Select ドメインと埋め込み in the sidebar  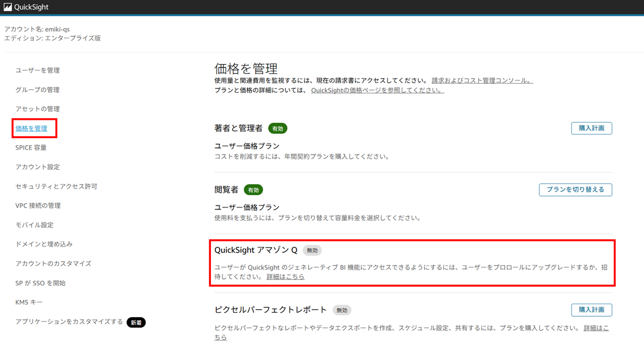coord(44,244)
